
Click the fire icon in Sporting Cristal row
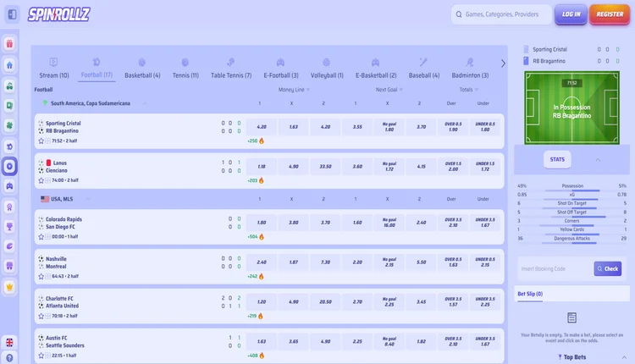(262, 141)
